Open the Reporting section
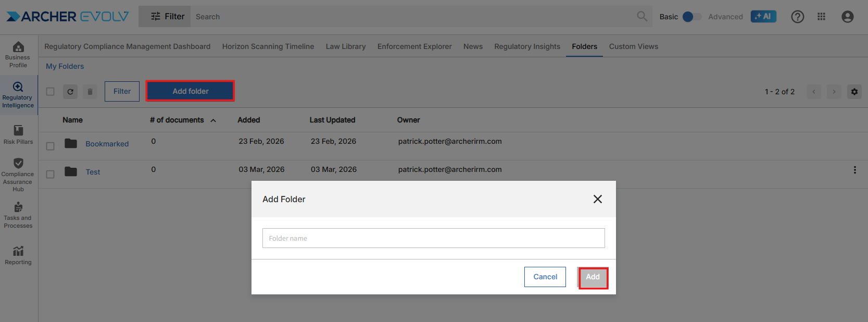868x322 pixels. tap(18, 255)
